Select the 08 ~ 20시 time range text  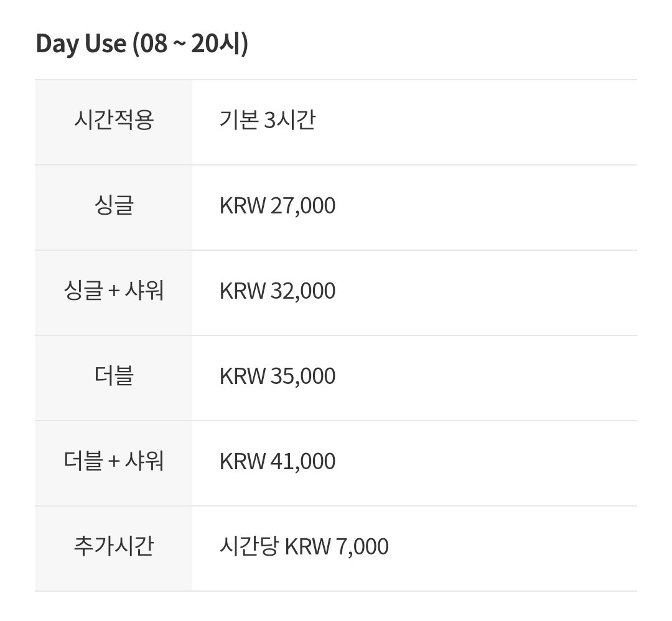(190, 44)
